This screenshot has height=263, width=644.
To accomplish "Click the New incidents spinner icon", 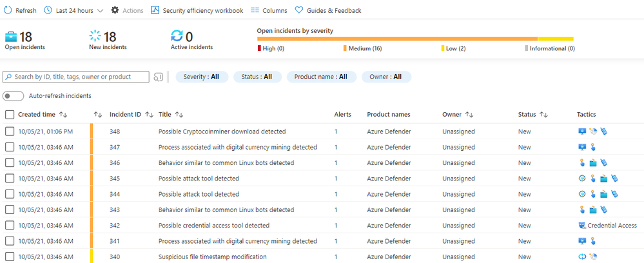I will [x=95, y=37].
